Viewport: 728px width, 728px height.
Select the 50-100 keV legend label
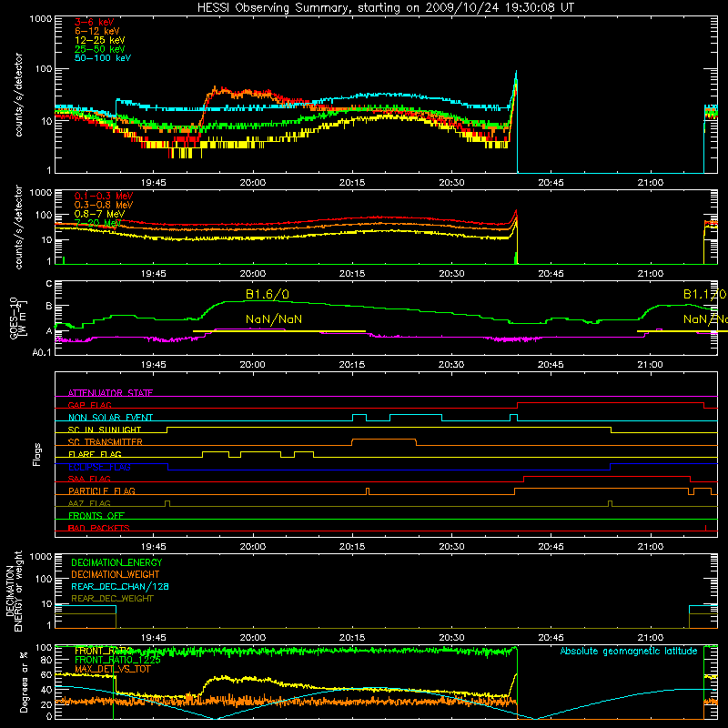tap(103, 58)
